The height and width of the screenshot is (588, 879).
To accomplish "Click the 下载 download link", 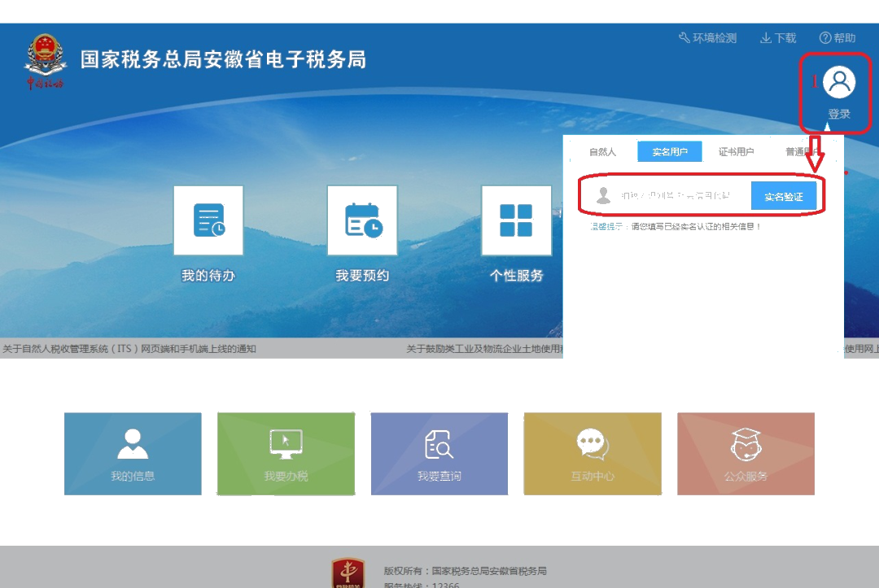I will 778,38.
